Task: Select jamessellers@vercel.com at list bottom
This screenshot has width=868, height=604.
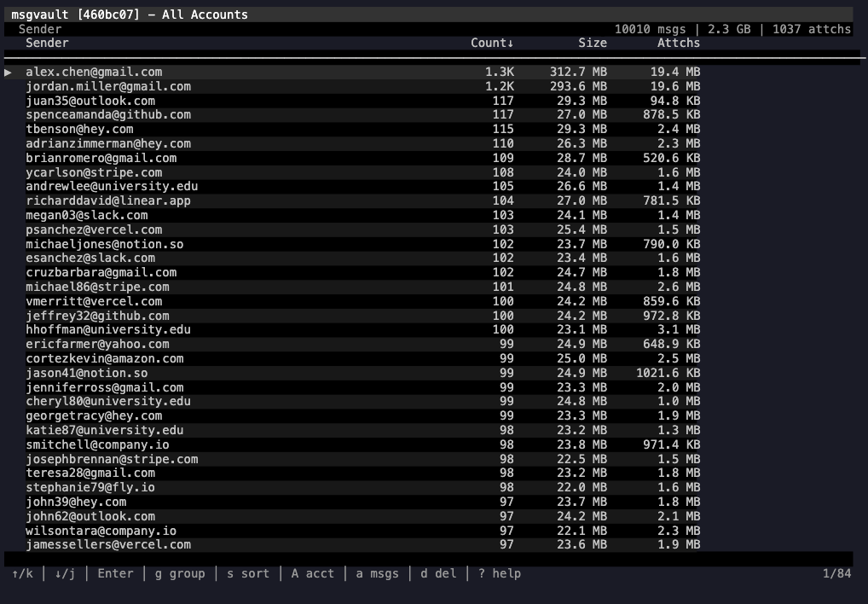Action: (108, 545)
